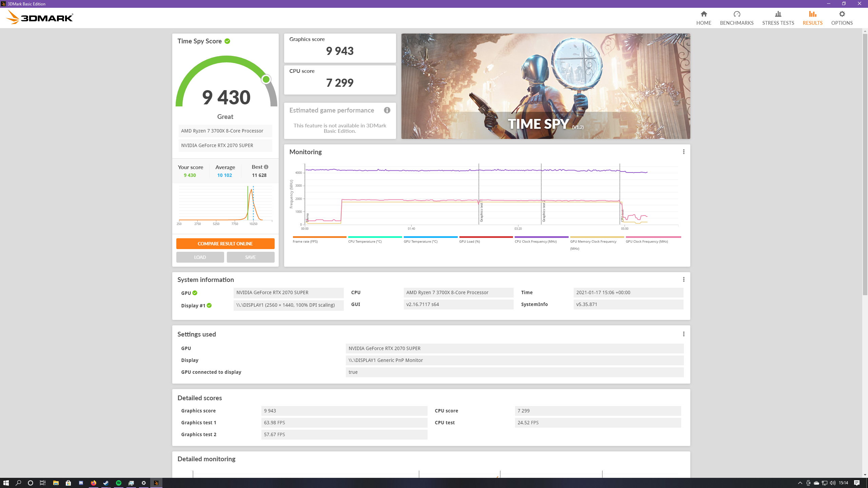Open File Explorer from the taskbar
Screen dimensions: 868x488
(x=56, y=483)
